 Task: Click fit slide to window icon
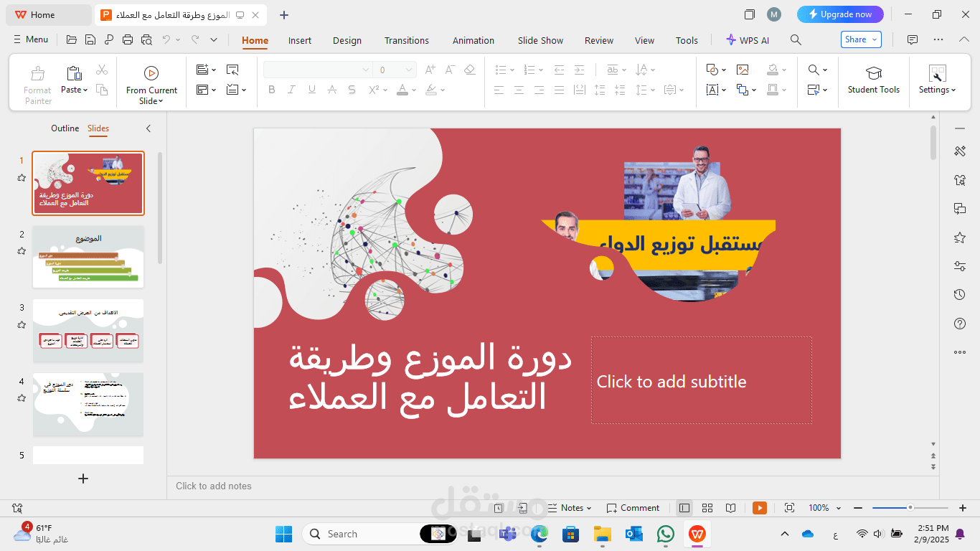789,508
